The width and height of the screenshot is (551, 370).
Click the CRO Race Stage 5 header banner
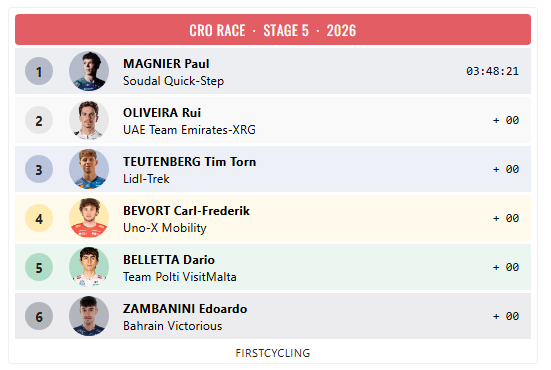coord(273,30)
